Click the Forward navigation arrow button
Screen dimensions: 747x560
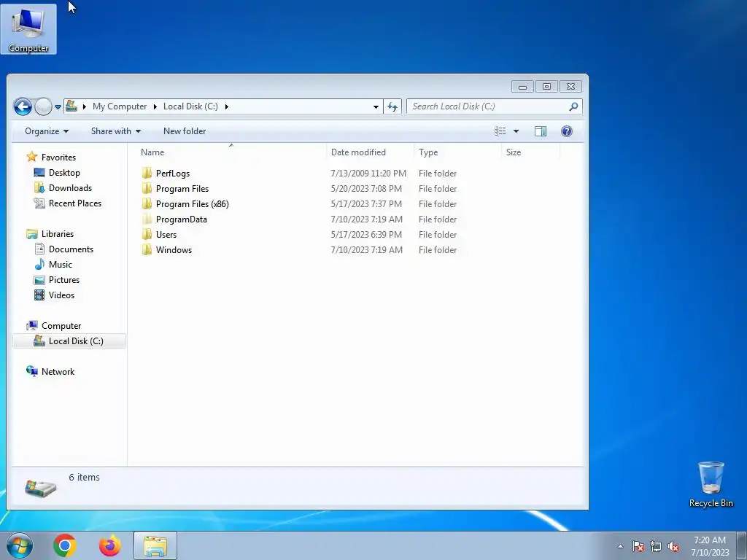tap(43, 106)
